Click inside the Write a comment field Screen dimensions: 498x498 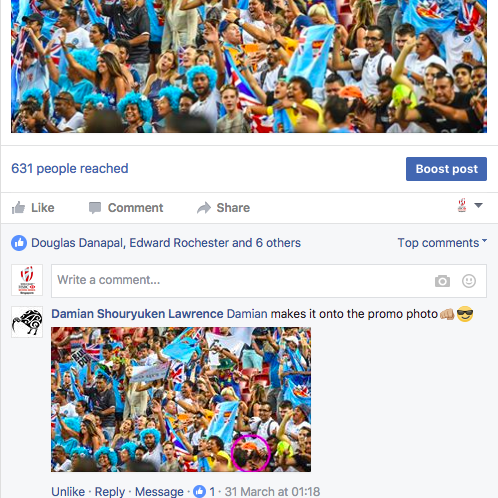(269, 281)
